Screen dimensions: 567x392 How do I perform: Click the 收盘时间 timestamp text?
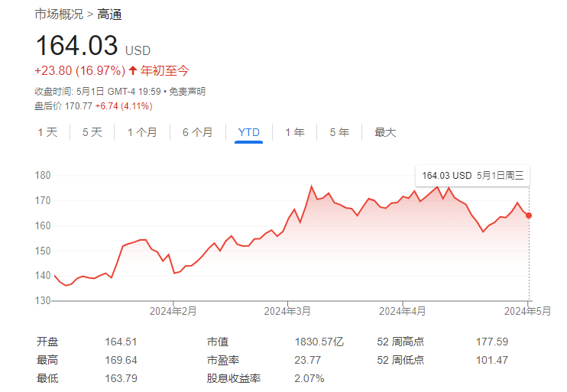tap(98, 92)
